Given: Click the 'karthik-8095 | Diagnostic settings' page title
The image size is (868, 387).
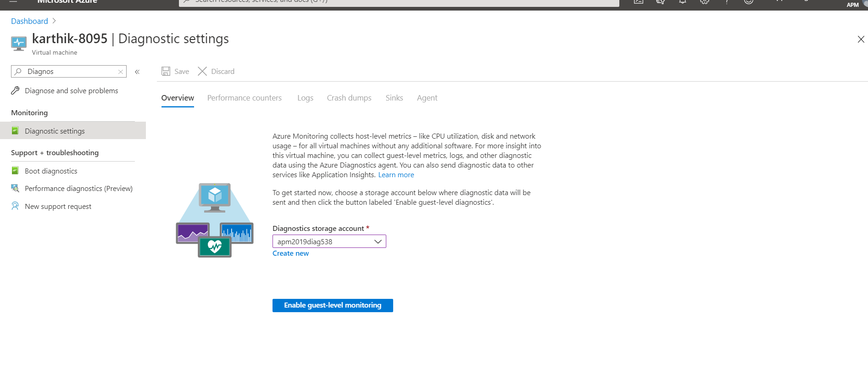Looking at the screenshot, I should click(130, 39).
